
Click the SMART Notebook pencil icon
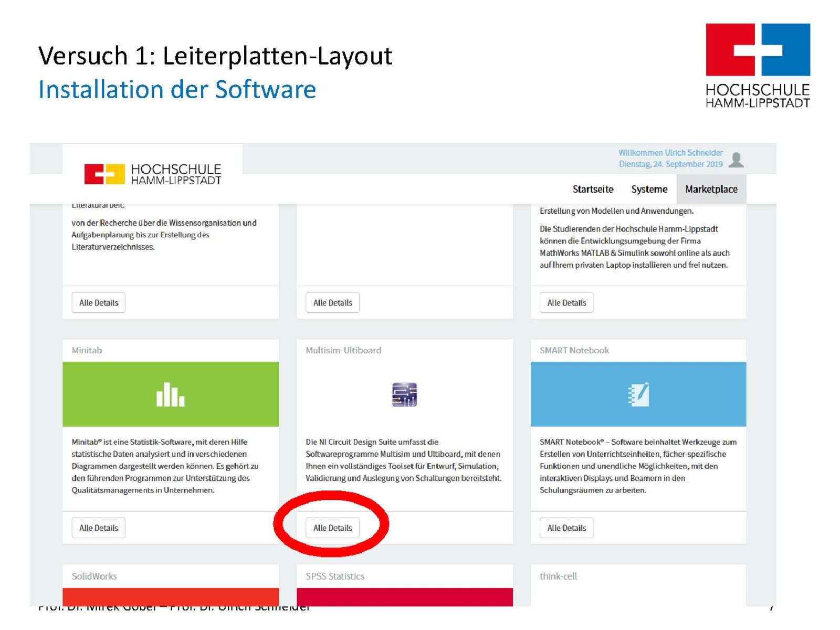(638, 394)
